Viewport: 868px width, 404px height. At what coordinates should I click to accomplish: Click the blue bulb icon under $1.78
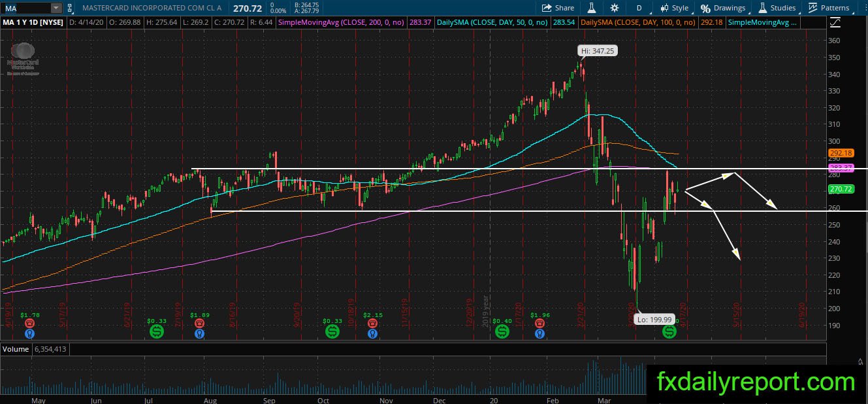click(x=30, y=333)
